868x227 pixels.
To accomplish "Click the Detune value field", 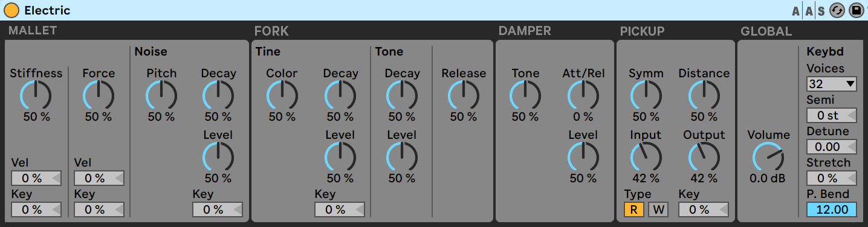I will [831, 147].
